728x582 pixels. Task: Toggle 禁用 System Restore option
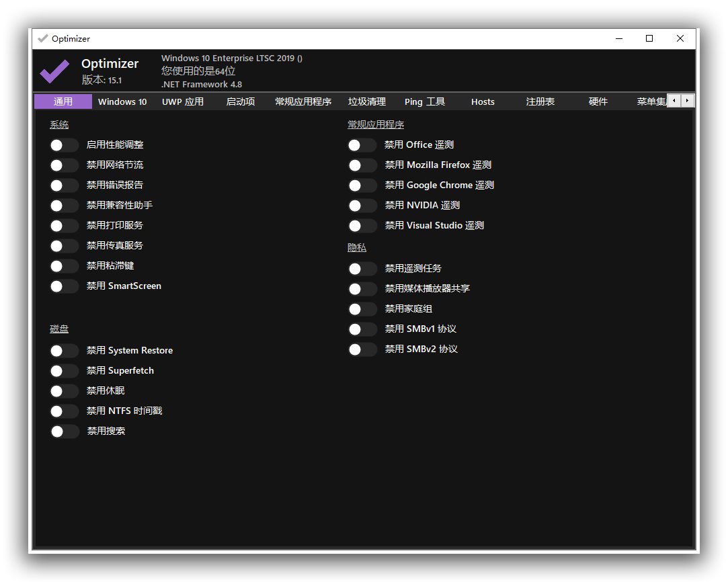coord(64,351)
